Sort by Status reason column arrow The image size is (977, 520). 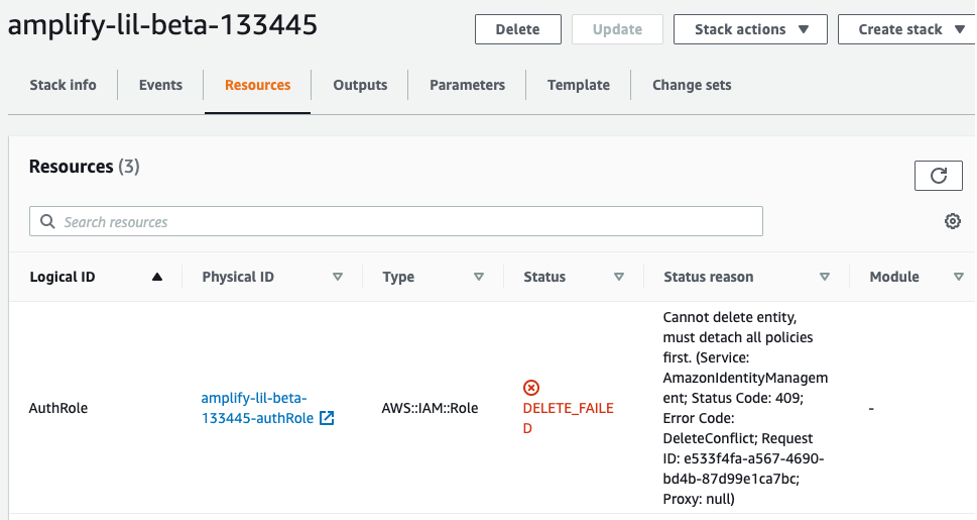coord(824,277)
